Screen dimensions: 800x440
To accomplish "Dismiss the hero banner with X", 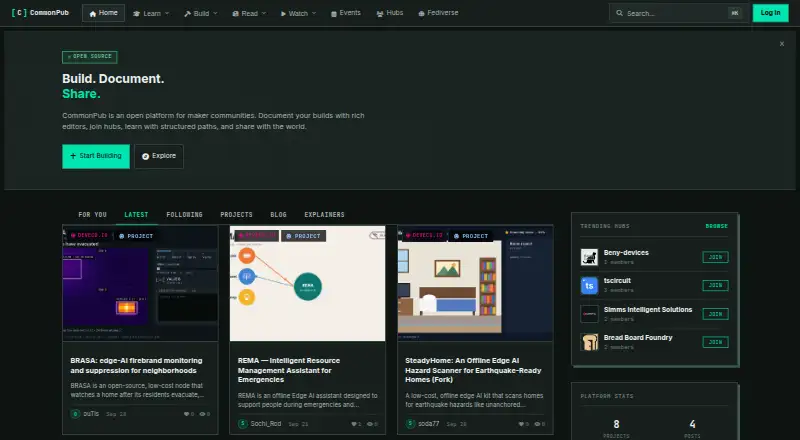I will [x=782, y=44].
